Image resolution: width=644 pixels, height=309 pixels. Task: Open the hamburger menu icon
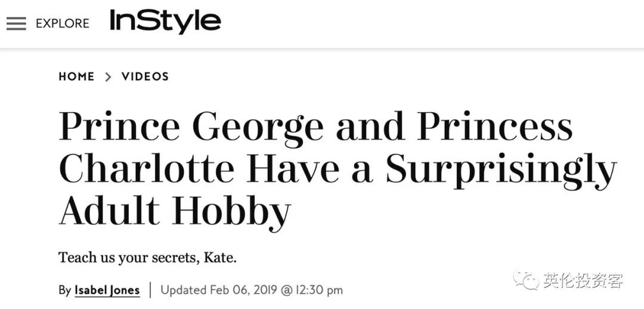tap(17, 23)
